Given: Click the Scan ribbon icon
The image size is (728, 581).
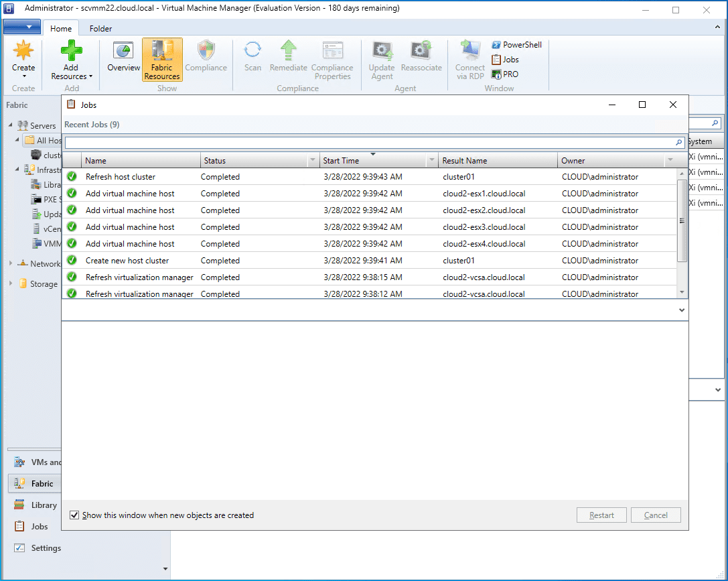Looking at the screenshot, I should pyautogui.click(x=252, y=50).
